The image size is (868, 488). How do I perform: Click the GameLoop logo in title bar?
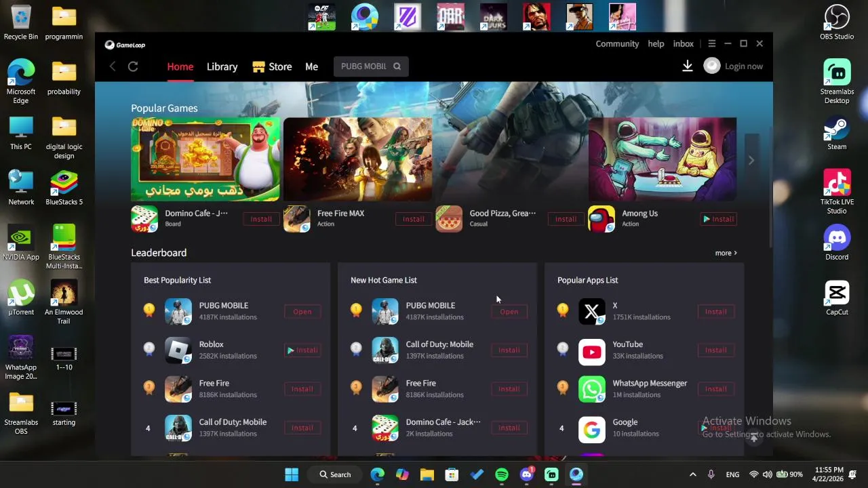125,45
